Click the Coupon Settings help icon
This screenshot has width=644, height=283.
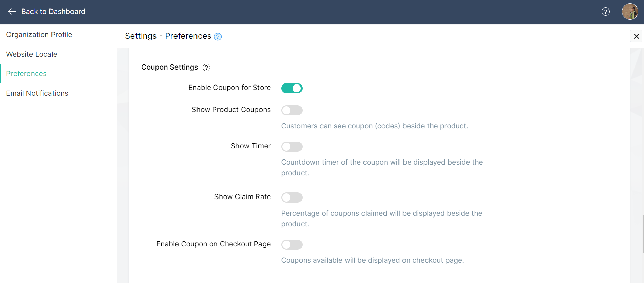pyautogui.click(x=206, y=68)
